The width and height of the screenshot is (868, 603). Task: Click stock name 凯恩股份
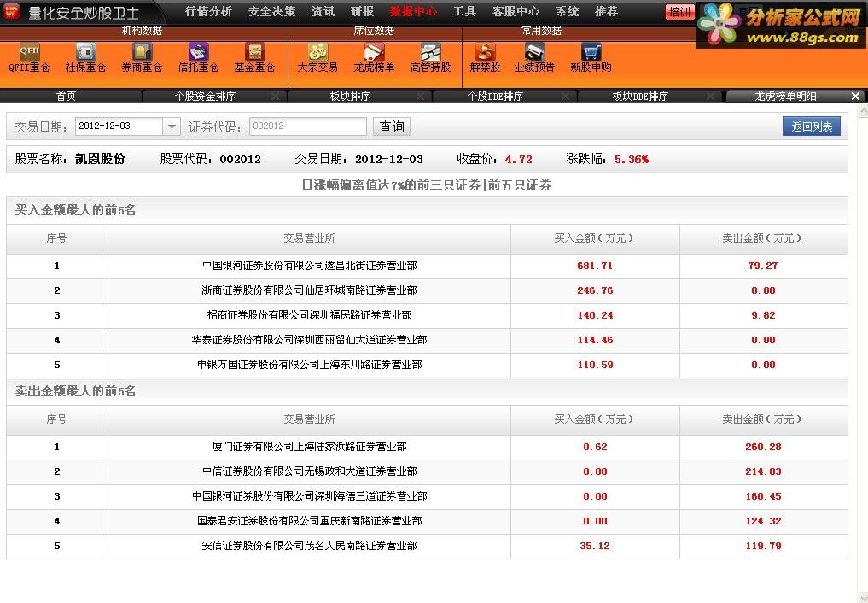(x=100, y=159)
